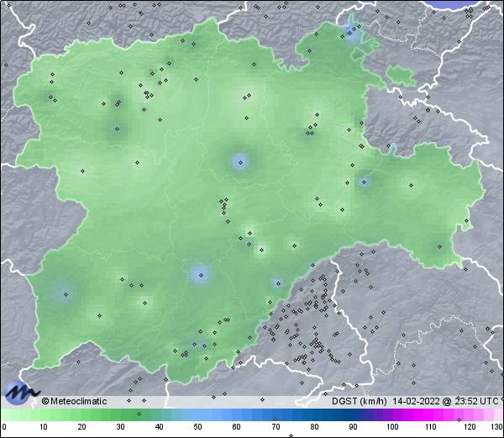Click the diamond marker just above scale label 70

tap(275, 419)
